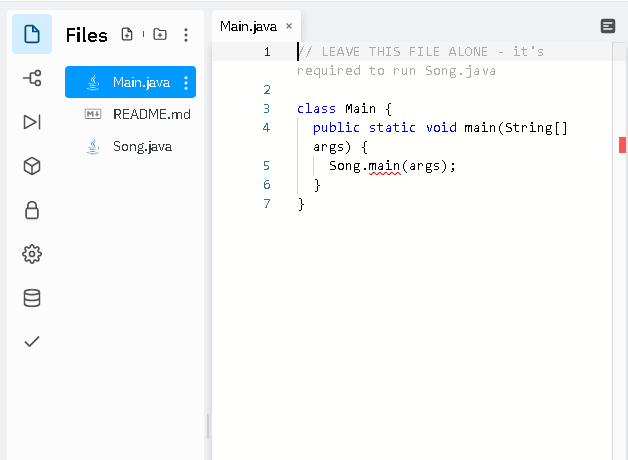Open Main.java file options menu
This screenshot has width=628, height=460.
coord(185,82)
